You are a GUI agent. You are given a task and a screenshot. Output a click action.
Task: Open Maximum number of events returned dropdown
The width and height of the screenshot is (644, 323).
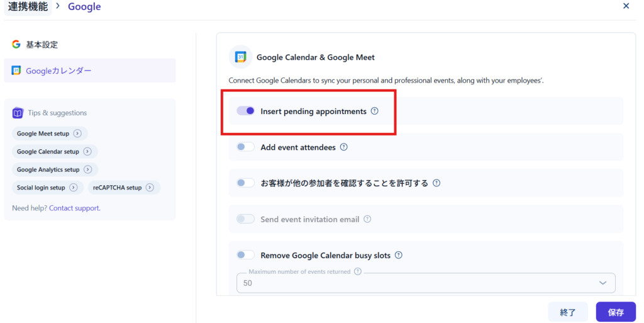pos(426,283)
